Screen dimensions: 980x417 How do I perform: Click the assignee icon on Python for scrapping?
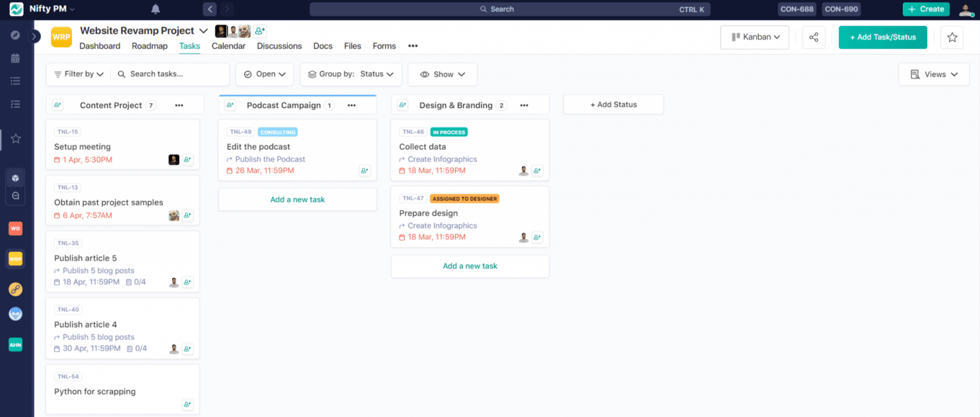coord(188,404)
